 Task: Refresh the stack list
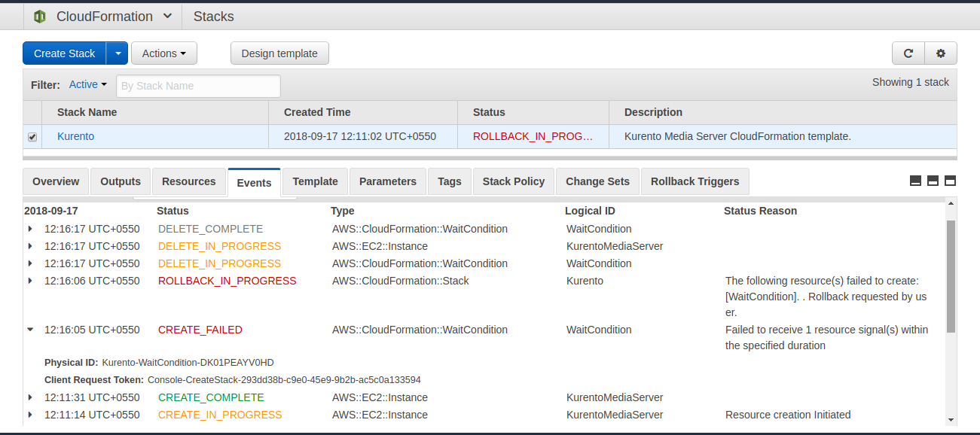(908, 53)
